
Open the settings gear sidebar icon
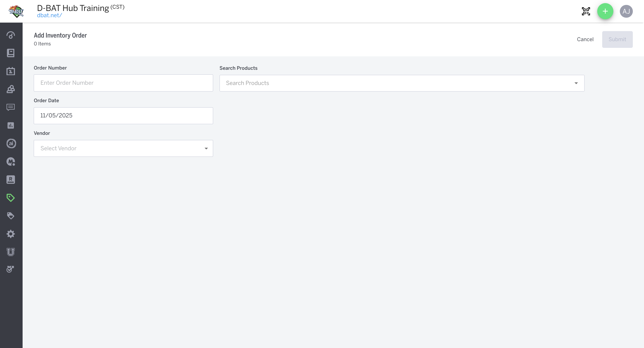pyautogui.click(x=11, y=234)
